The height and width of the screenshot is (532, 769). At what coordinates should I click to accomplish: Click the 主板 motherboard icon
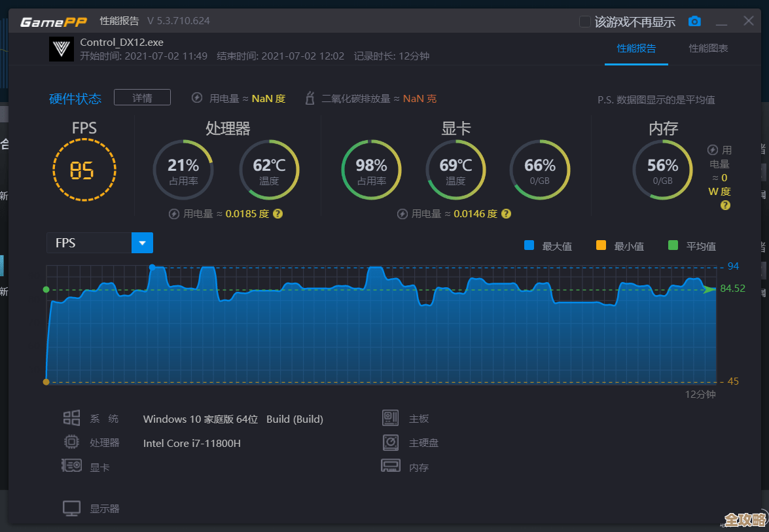tap(391, 417)
